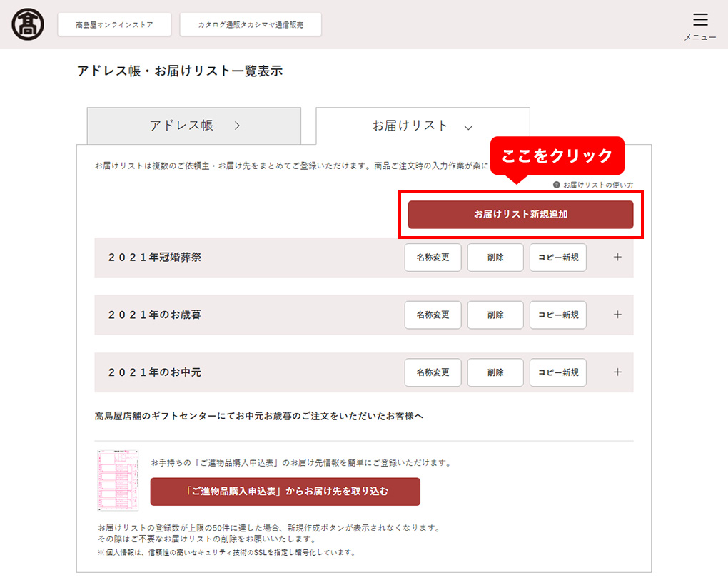
Task: Open 高島屋オンラインストア header link
Action: [x=114, y=24]
